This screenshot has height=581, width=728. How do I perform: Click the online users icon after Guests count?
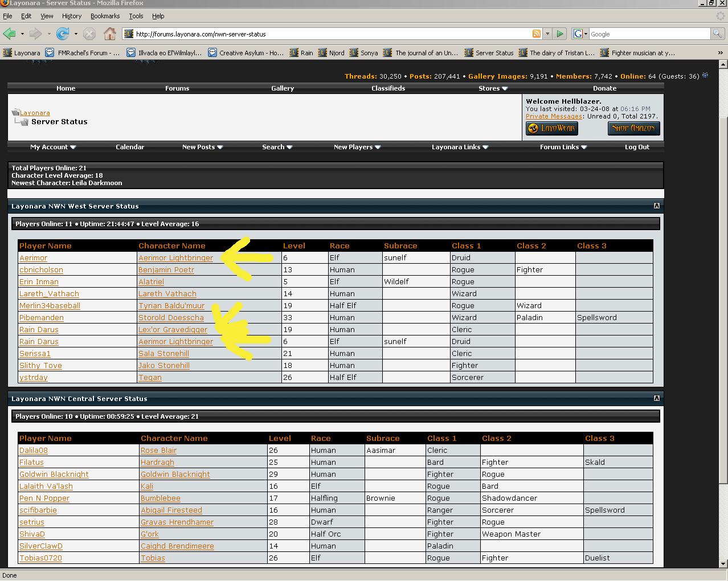[705, 76]
